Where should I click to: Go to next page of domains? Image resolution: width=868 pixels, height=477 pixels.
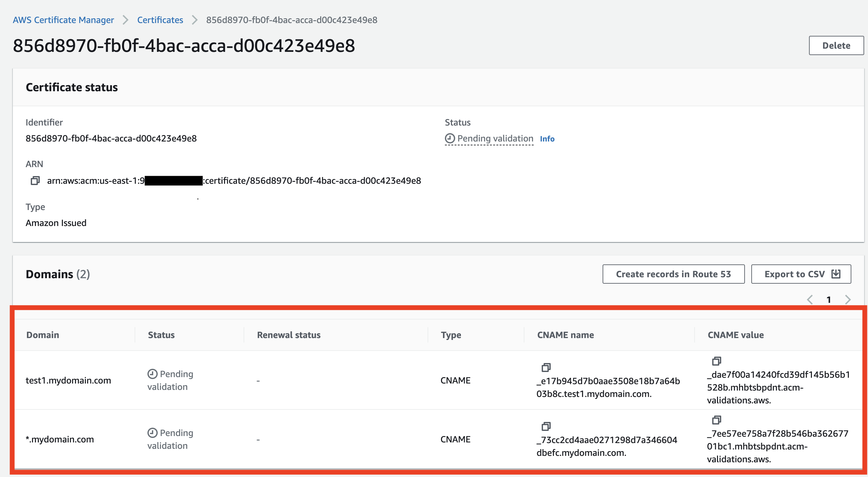point(848,299)
